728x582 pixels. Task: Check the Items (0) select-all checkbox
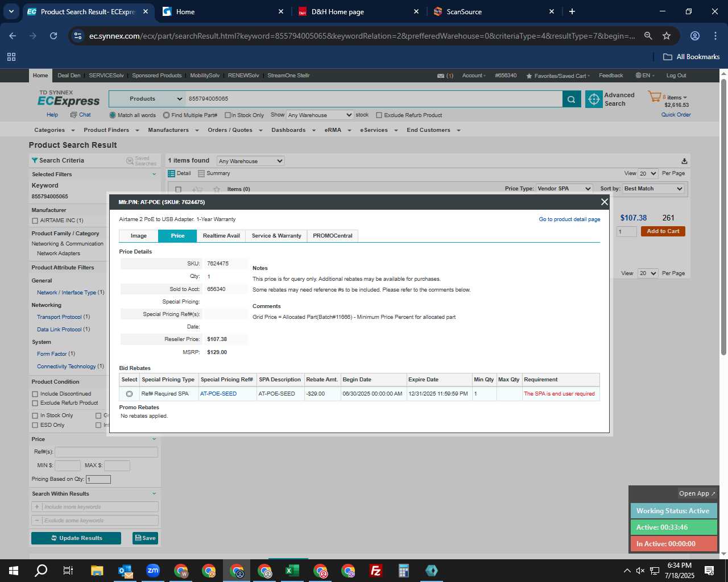tap(178, 189)
